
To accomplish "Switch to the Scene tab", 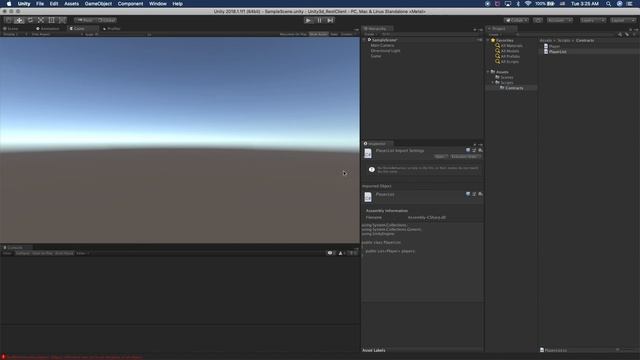I will click(x=11, y=29).
